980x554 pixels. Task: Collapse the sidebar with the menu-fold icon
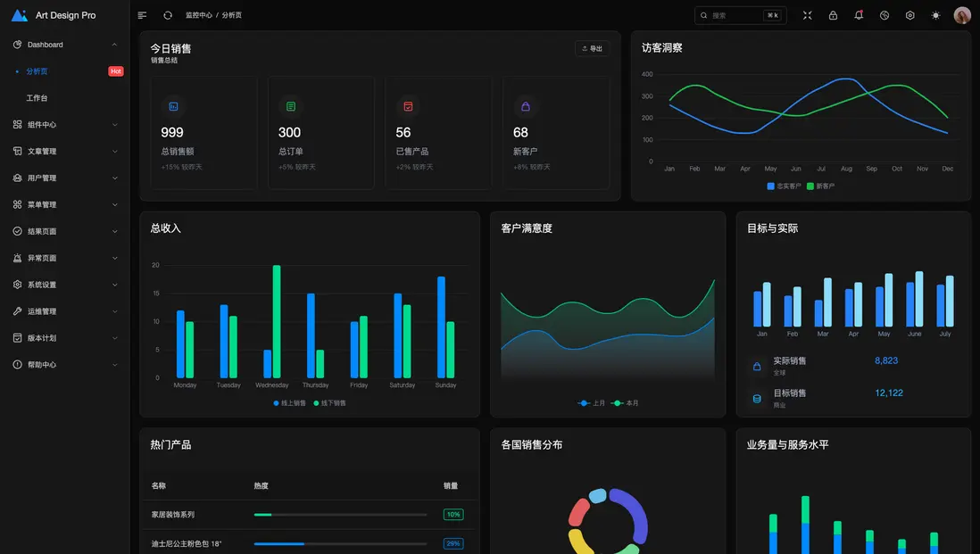pos(142,15)
